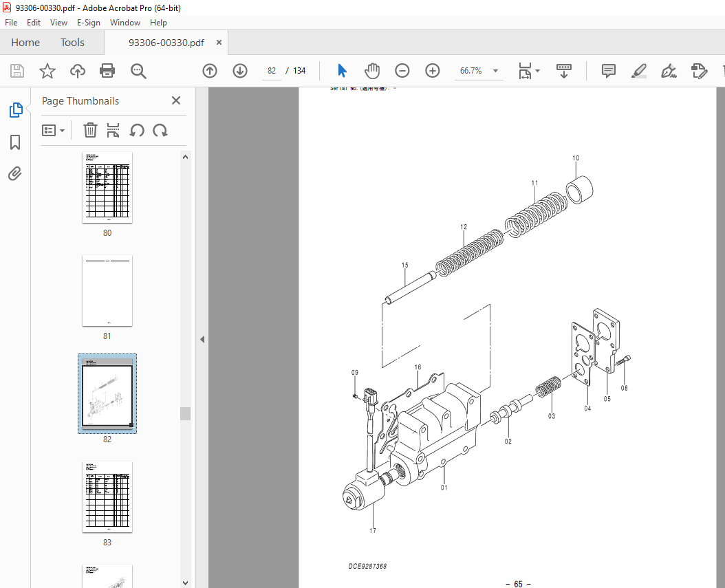Delete the selected page with trash icon
Viewport: 725px width, 588px height.
pyautogui.click(x=90, y=131)
